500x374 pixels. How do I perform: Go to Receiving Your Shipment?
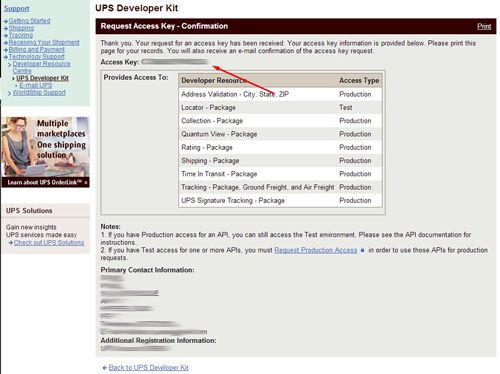tap(44, 42)
